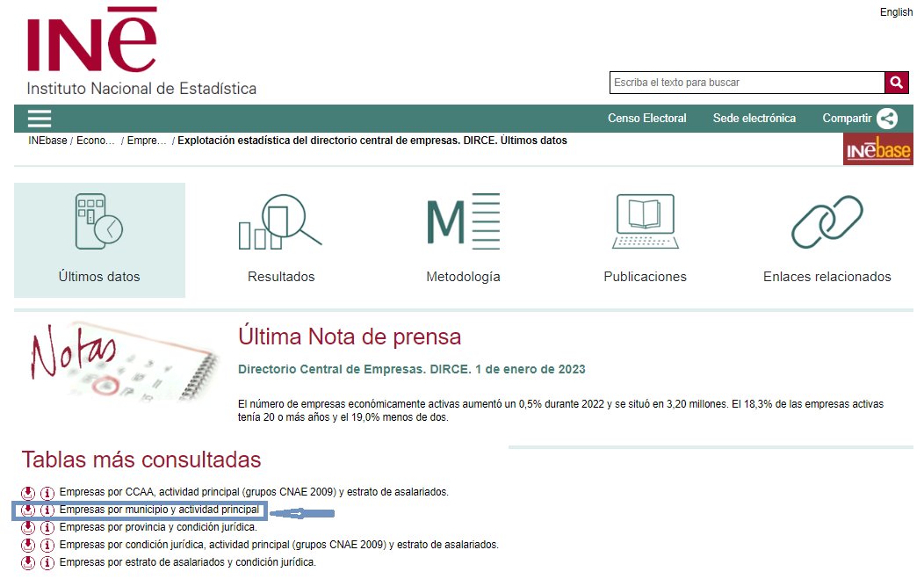Open the INEbase logo badge
Viewport: 924px width, 579px height.
tap(877, 149)
